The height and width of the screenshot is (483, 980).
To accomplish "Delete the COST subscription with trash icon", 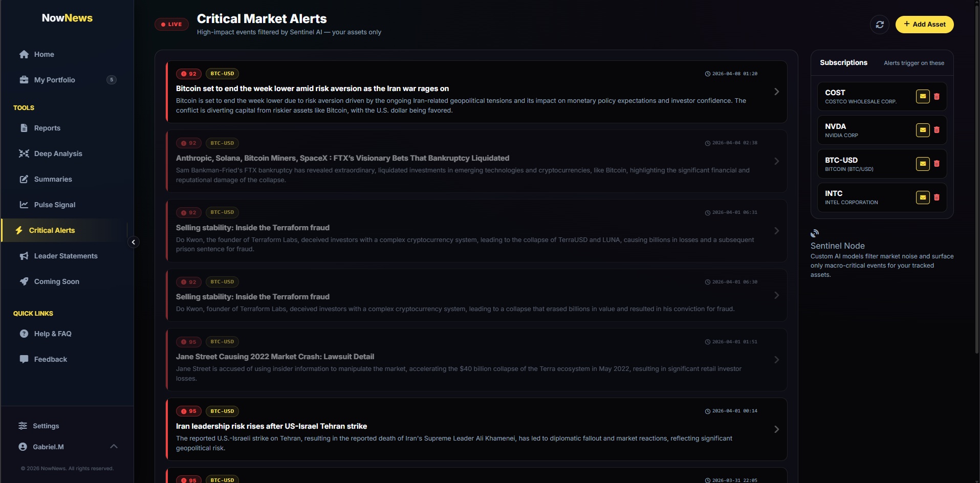I will 937,96.
